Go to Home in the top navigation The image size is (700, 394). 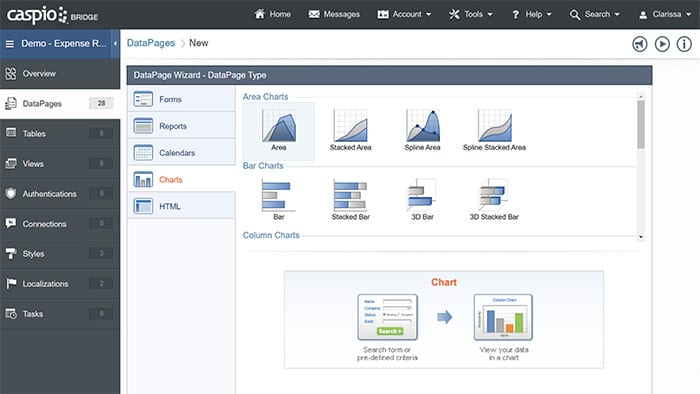coord(272,14)
